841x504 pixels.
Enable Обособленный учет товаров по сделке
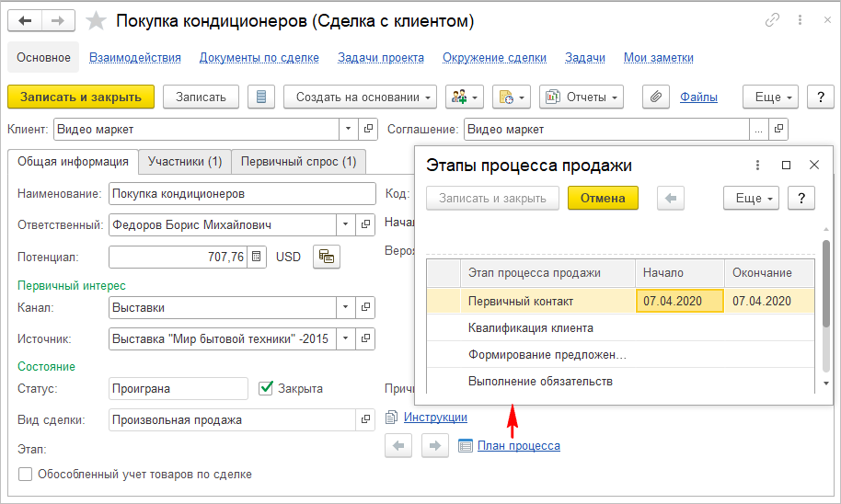[x=26, y=475]
